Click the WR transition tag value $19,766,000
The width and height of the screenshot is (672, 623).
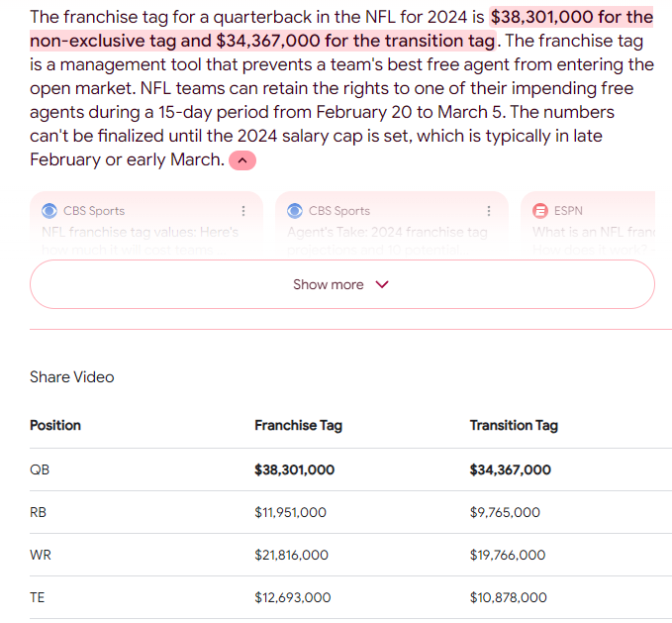pos(507,555)
